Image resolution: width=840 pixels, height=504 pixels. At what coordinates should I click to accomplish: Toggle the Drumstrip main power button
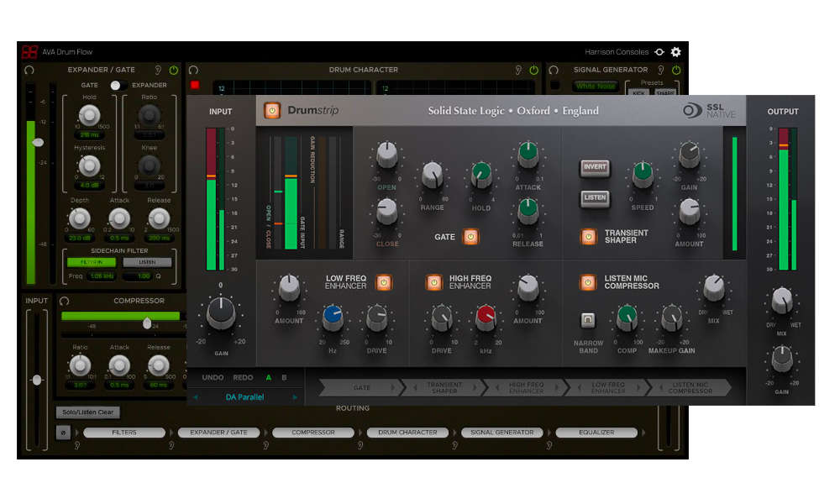click(272, 111)
